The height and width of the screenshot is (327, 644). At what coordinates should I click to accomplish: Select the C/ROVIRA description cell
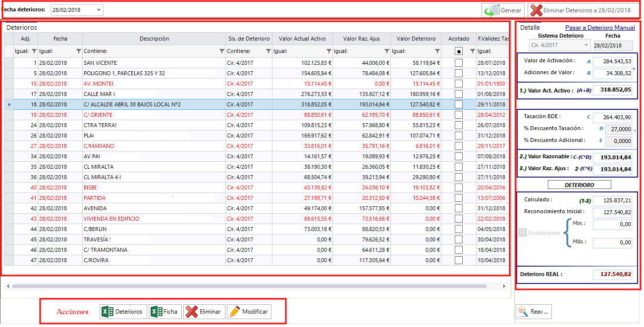click(154, 260)
